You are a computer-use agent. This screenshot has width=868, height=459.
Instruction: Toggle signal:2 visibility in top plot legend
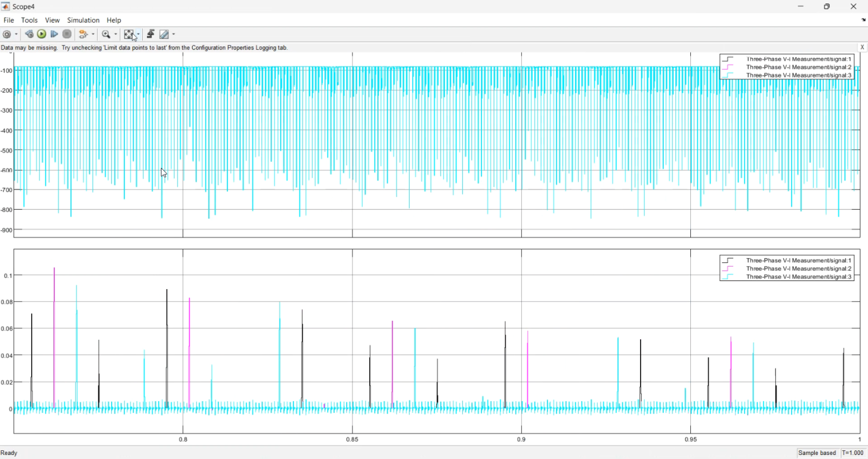(799, 67)
